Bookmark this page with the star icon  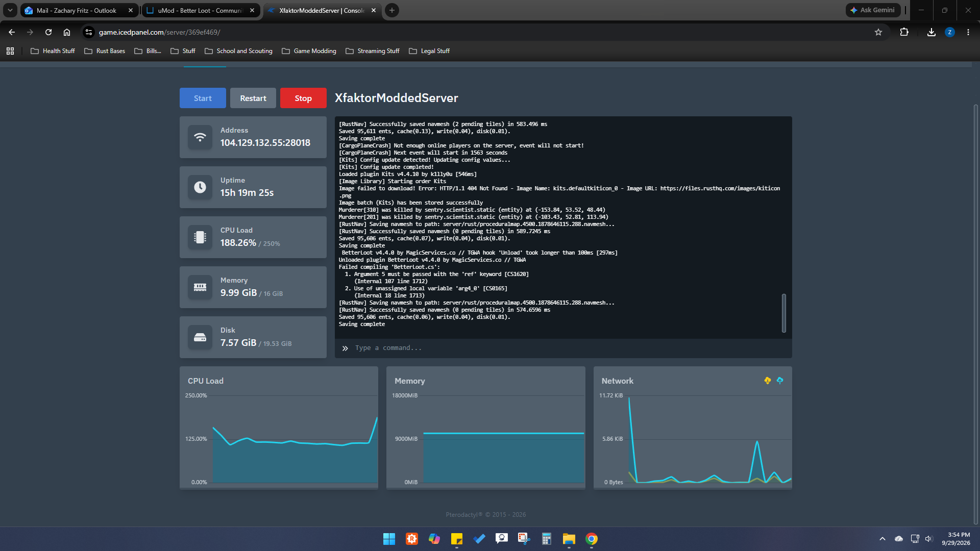click(x=878, y=32)
